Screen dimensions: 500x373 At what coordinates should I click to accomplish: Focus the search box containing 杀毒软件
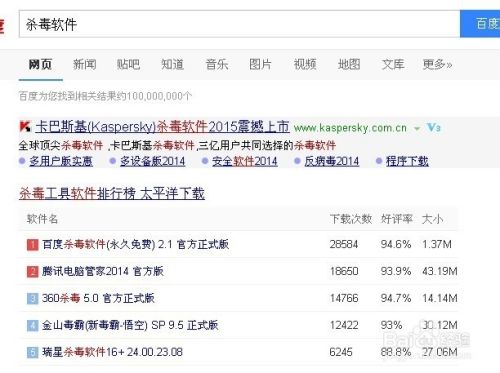(239, 24)
